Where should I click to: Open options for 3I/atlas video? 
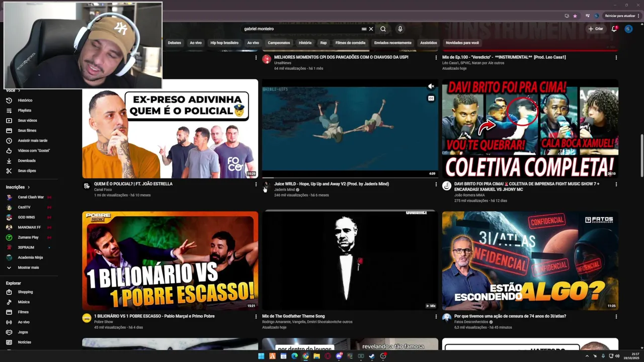coord(616,317)
